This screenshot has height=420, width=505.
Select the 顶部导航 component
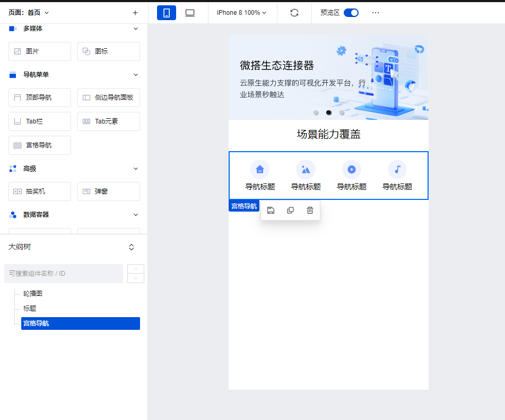(x=40, y=98)
